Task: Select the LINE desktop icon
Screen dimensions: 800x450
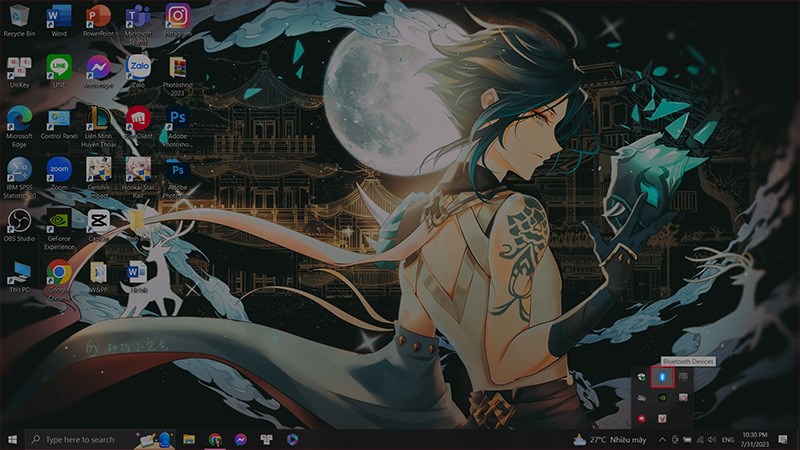Action: (59, 72)
